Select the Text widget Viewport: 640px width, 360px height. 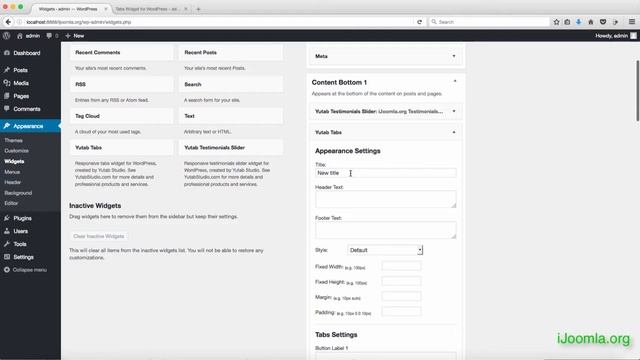[231, 116]
